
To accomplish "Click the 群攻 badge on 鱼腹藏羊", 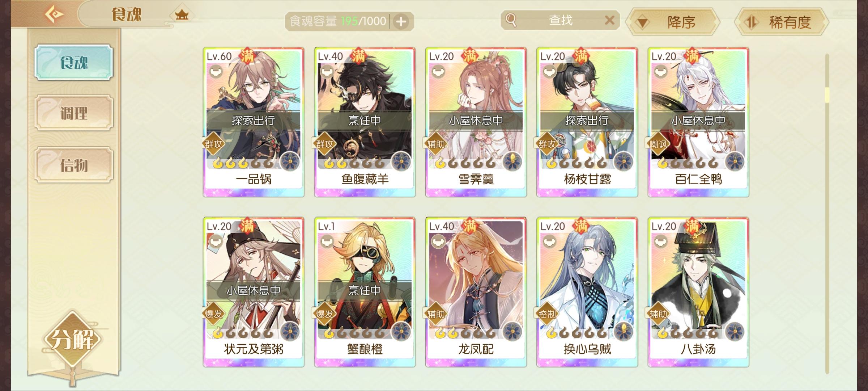I will (324, 144).
